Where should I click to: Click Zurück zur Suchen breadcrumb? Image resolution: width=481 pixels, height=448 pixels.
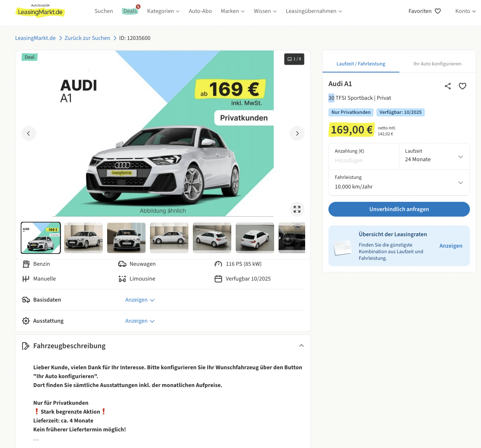87,38
